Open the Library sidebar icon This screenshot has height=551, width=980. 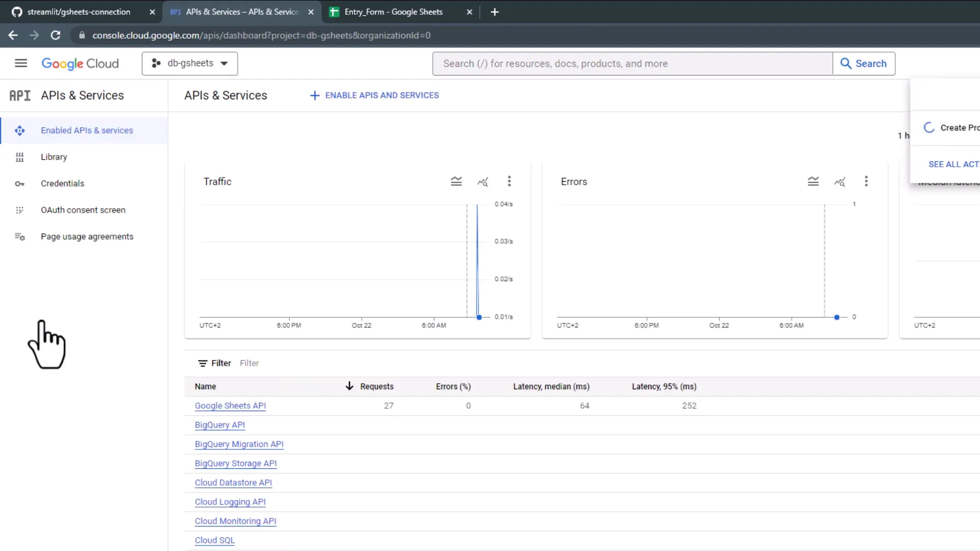click(19, 157)
